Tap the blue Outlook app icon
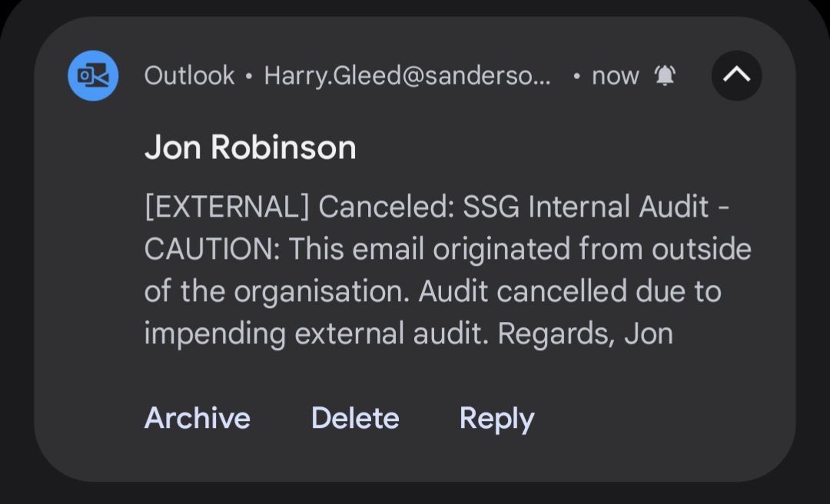 (93, 75)
